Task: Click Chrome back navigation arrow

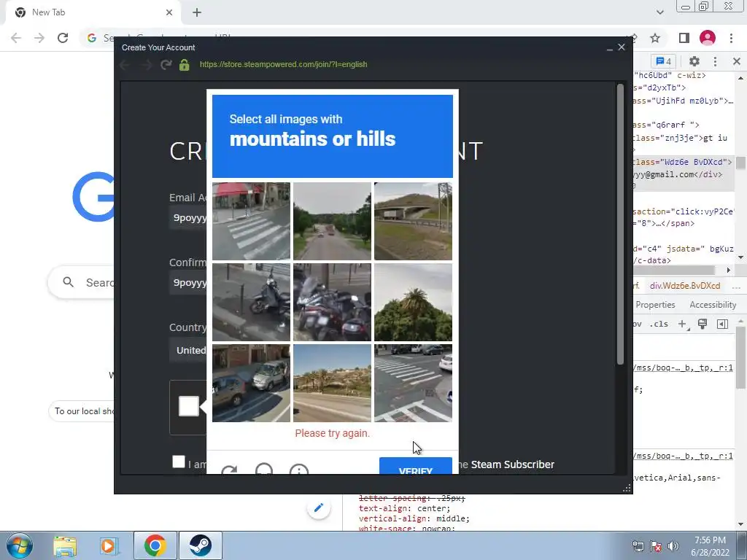Action: click(x=16, y=38)
